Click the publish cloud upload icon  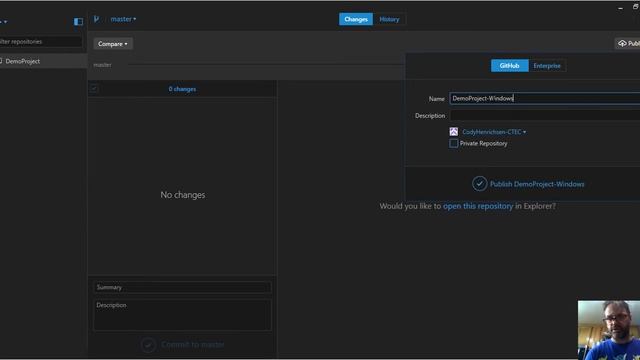[622, 43]
